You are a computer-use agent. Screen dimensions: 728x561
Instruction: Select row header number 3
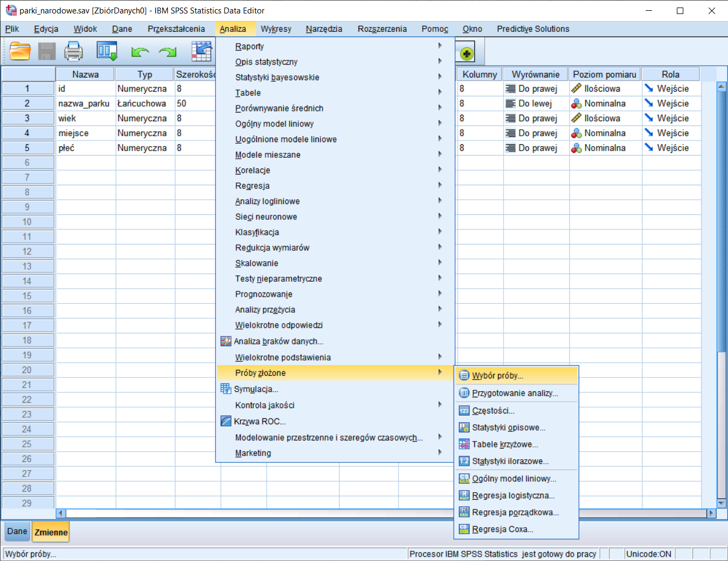tap(27, 118)
